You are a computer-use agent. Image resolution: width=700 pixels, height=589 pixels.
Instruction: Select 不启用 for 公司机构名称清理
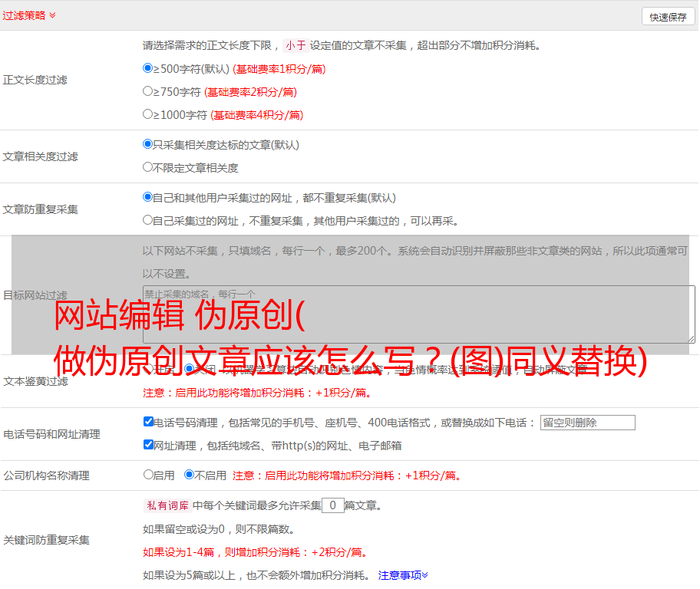[x=189, y=475]
